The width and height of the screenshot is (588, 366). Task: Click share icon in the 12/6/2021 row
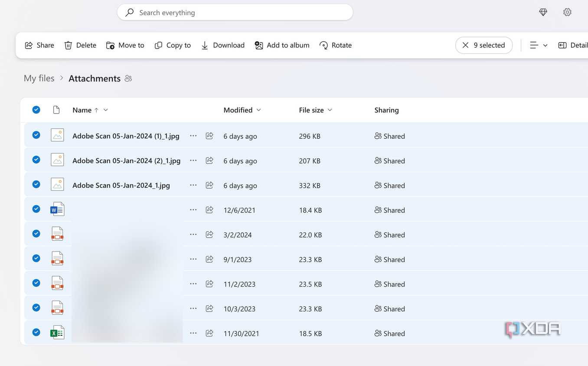tap(209, 210)
